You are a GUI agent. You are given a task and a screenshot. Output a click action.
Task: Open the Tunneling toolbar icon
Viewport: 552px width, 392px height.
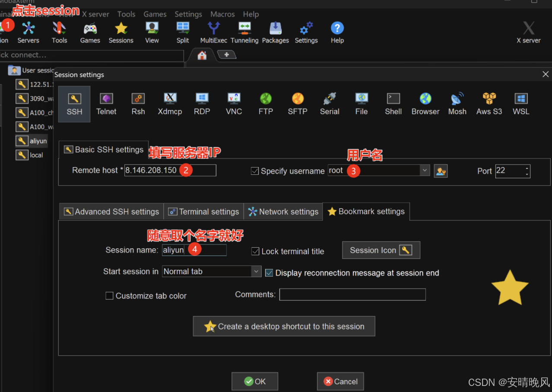click(x=244, y=33)
